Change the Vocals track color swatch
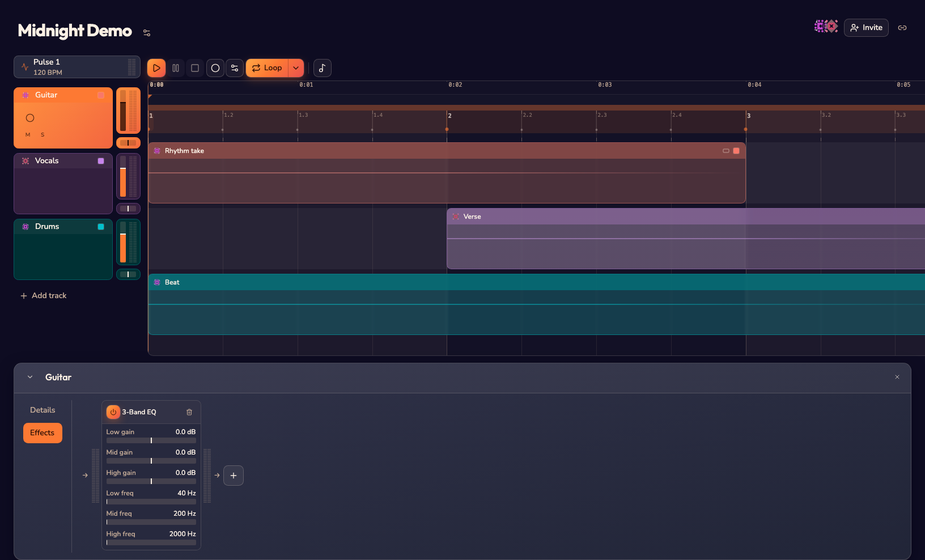 [x=101, y=161]
